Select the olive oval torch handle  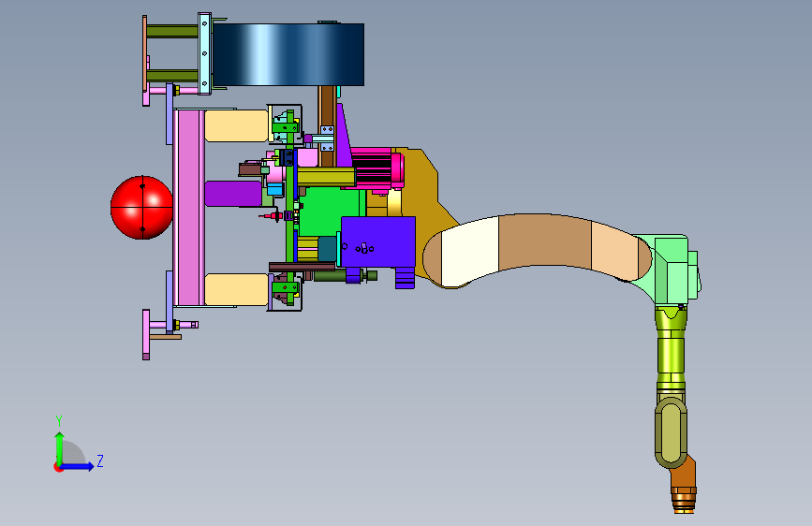[672, 432]
